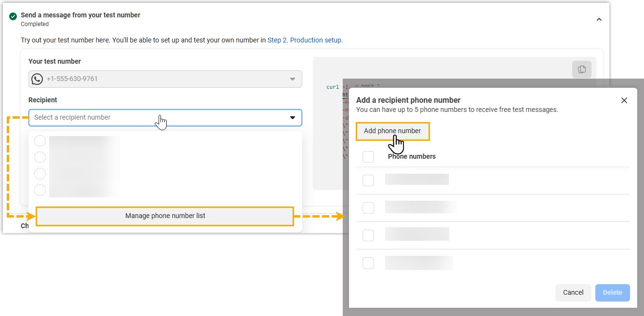
Task: Click the WhatsApp icon beside test number
Action: [37, 79]
